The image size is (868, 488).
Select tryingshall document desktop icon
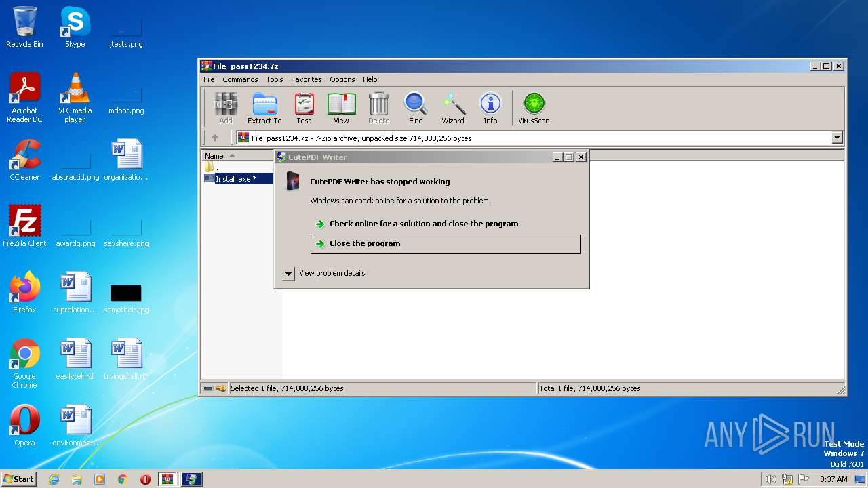(126, 359)
